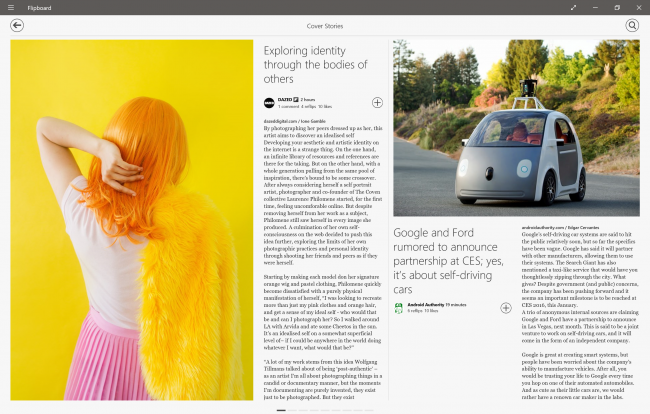
Task: Click the plus button on the DAZED article
Action: click(x=377, y=102)
